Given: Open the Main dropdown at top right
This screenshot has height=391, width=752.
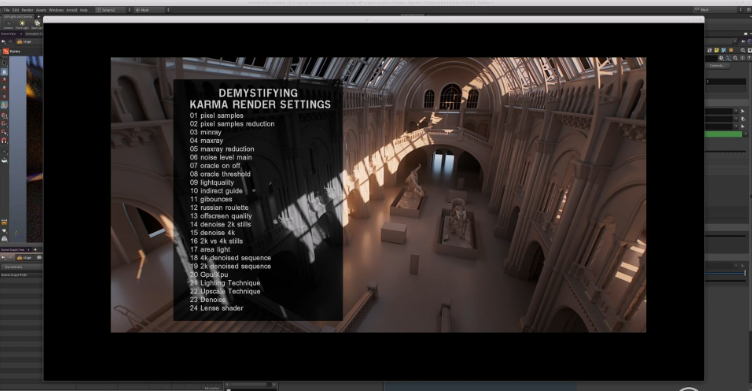Looking at the screenshot, I should point(716,10).
